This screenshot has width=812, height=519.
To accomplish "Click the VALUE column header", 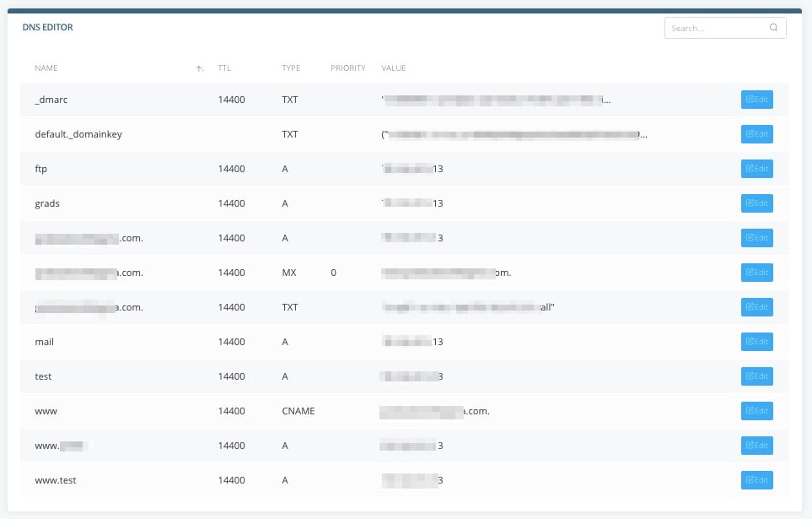I will (394, 68).
